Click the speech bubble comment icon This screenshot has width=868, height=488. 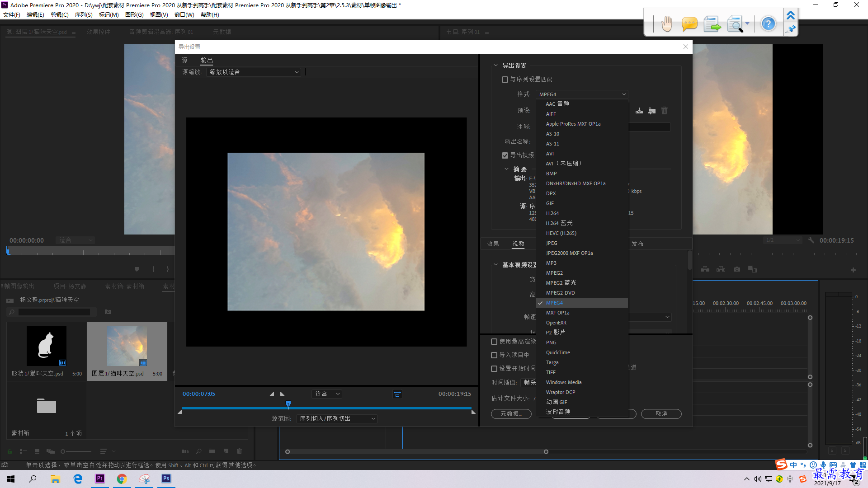(x=689, y=23)
